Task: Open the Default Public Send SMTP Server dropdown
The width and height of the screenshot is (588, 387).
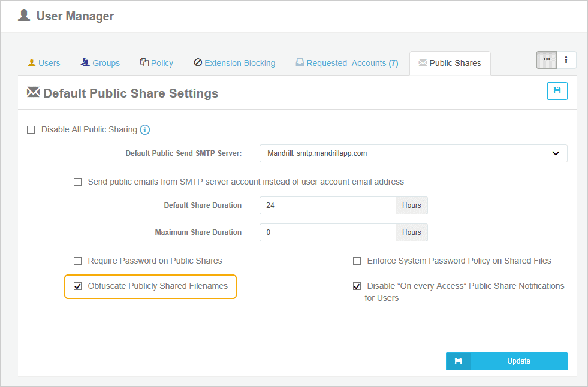Action: tap(413, 153)
